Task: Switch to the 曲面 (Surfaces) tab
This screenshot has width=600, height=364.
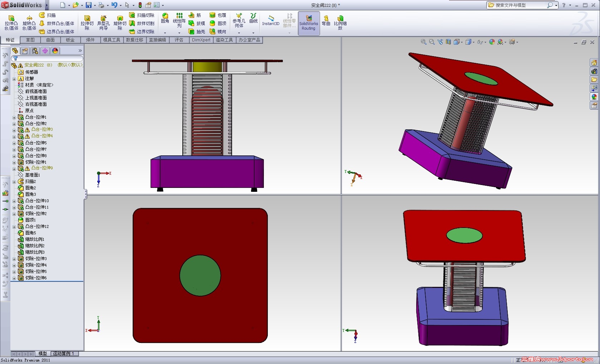Action: click(x=50, y=40)
